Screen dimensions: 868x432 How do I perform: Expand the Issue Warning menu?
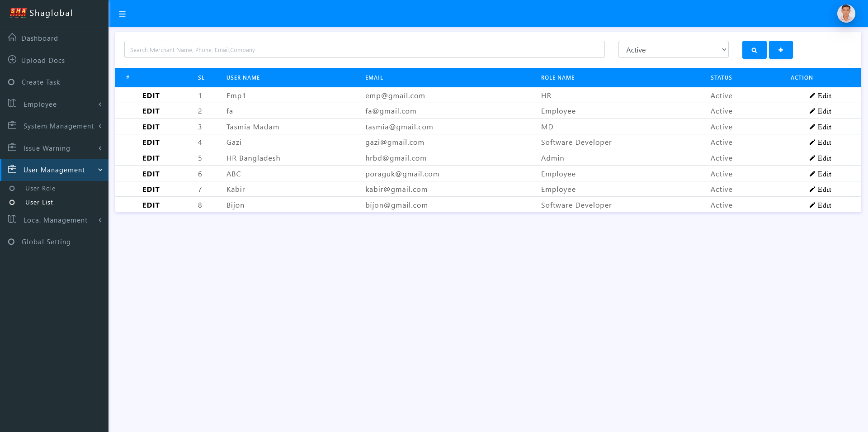[54, 148]
